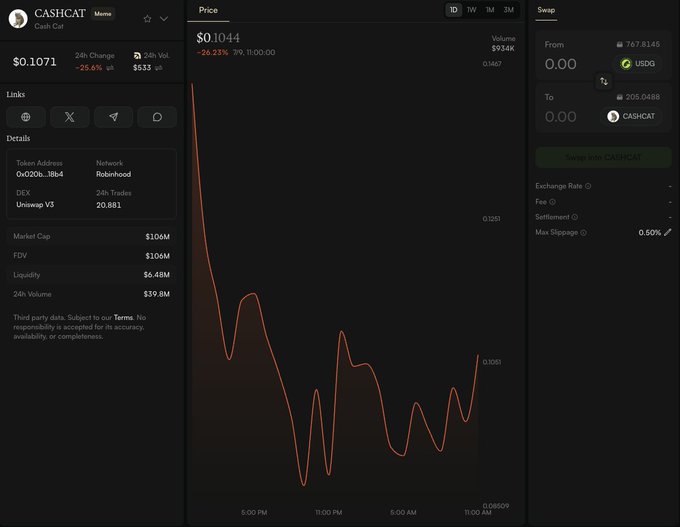Image resolution: width=680 pixels, height=527 pixels.
Task: Click the Uniswap V3 DEX value
Action: 35,204
